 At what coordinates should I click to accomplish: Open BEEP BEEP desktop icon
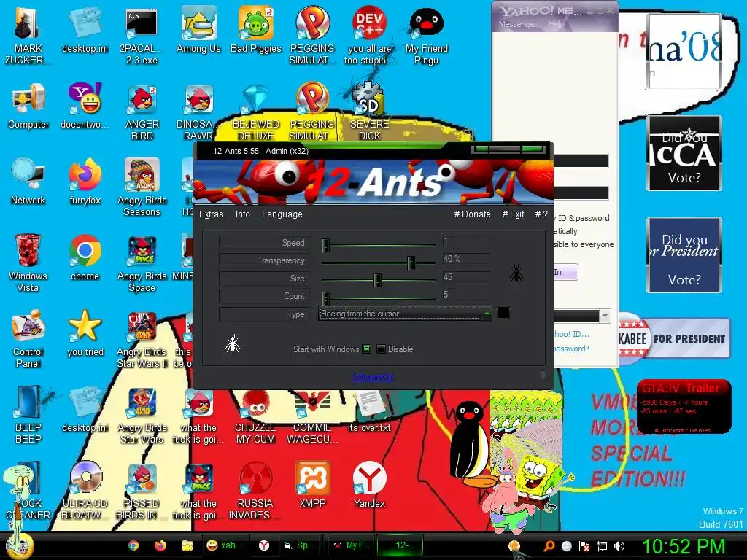tap(28, 413)
